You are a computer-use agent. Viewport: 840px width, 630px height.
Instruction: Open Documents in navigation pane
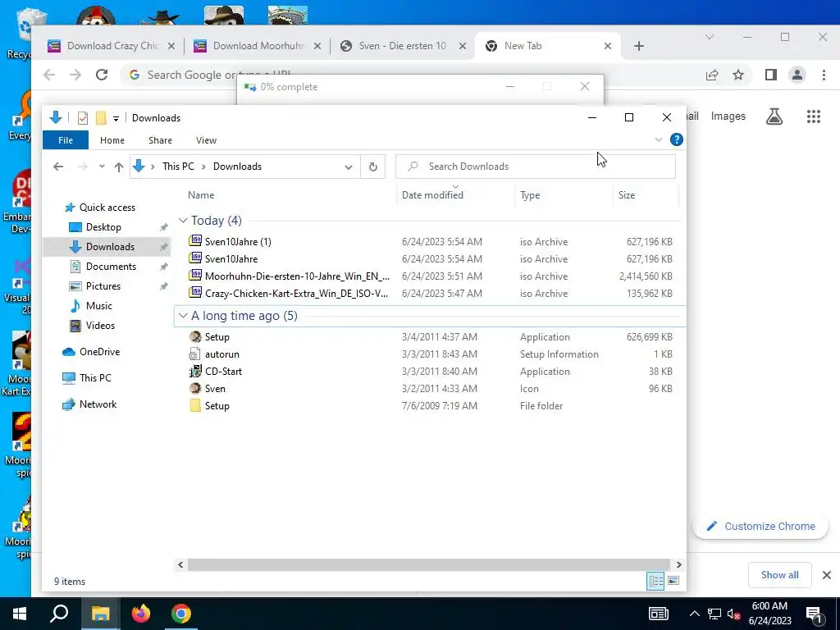click(x=111, y=267)
